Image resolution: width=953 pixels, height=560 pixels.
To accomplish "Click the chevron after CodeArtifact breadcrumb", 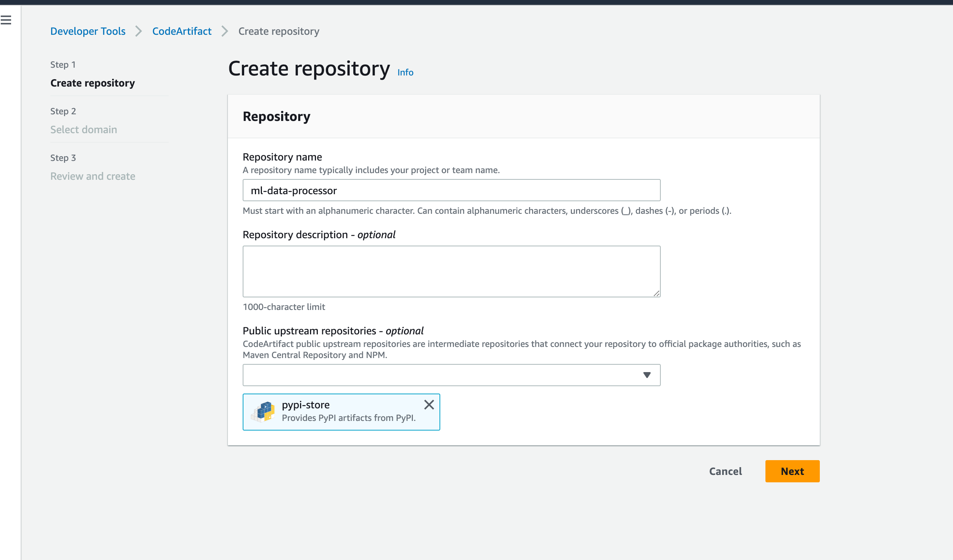I will [x=225, y=31].
